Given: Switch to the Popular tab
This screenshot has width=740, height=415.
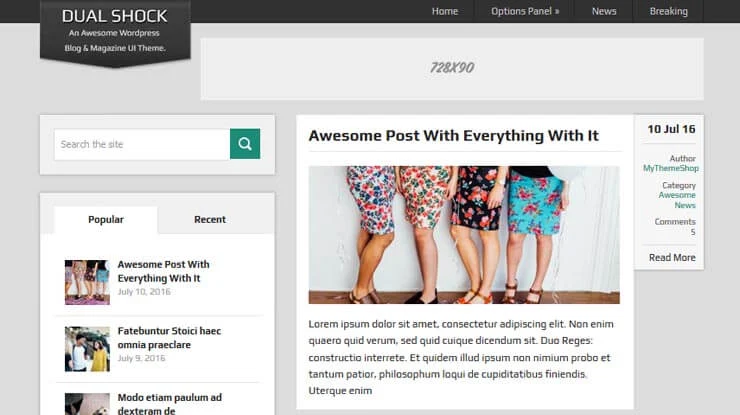Looking at the screenshot, I should 106,220.
